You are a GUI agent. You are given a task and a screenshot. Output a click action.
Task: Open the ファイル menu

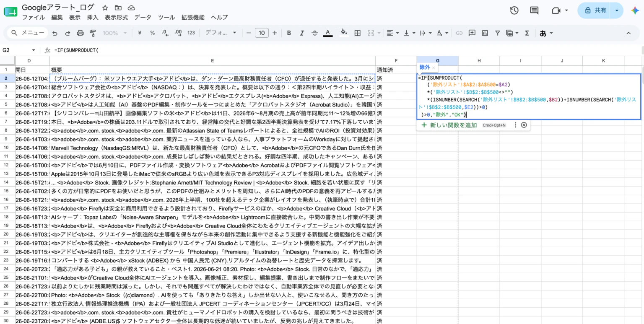click(34, 17)
